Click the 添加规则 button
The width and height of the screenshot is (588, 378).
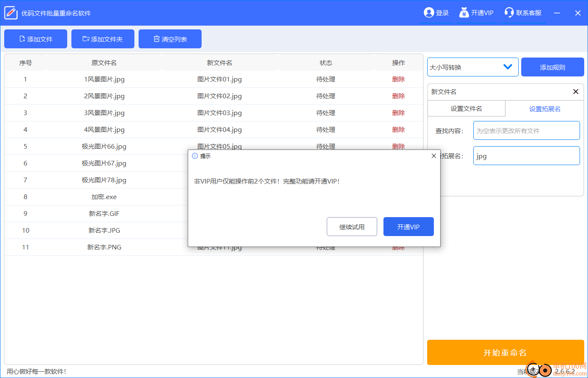553,67
